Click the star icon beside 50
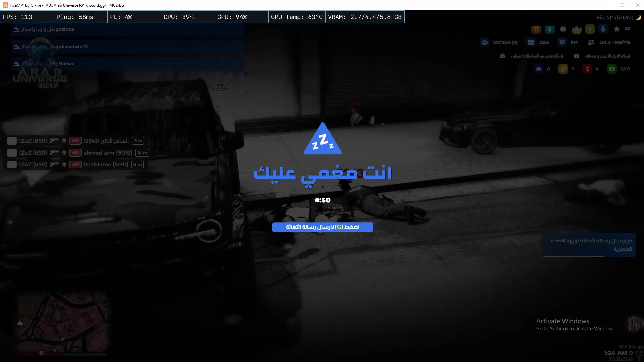The height and width of the screenshot is (362, 644). pos(616,29)
